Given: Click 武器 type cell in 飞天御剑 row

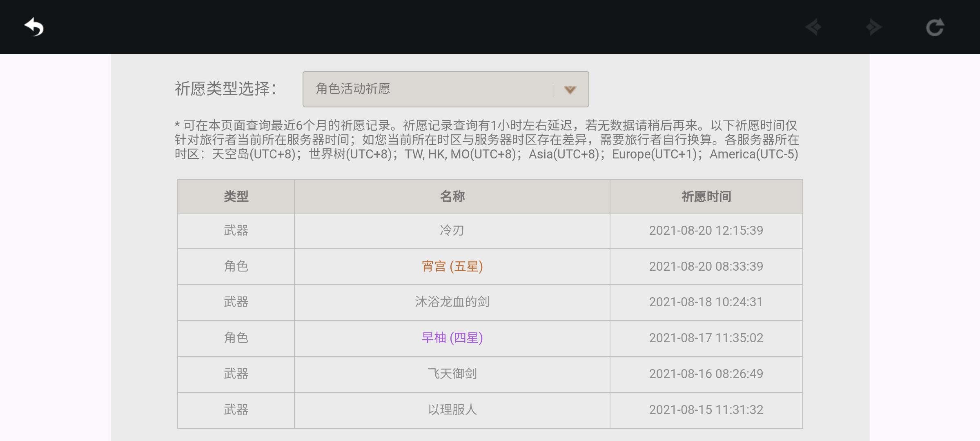Looking at the screenshot, I should click(236, 374).
